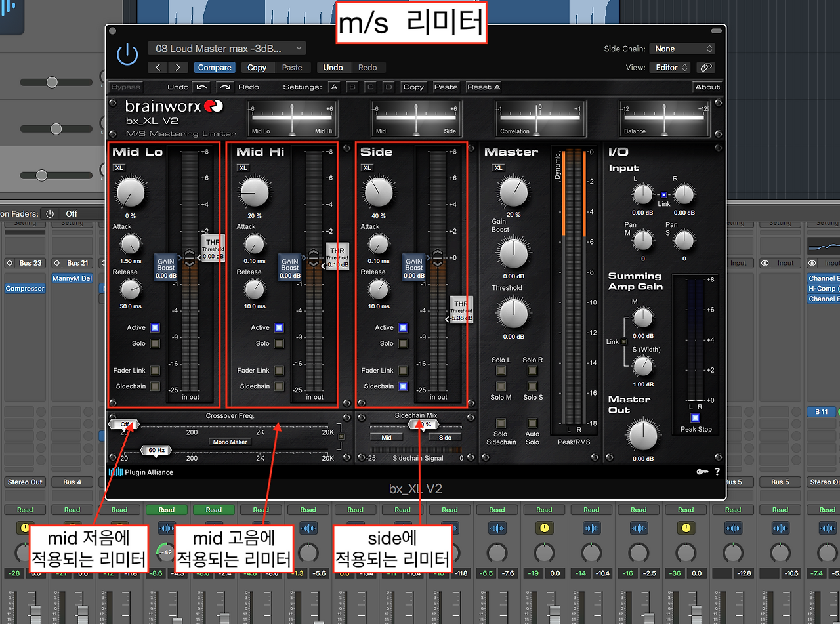The image size is (840, 624).
Task: Click the bx_XL redo arrow icon
Action: click(x=225, y=87)
